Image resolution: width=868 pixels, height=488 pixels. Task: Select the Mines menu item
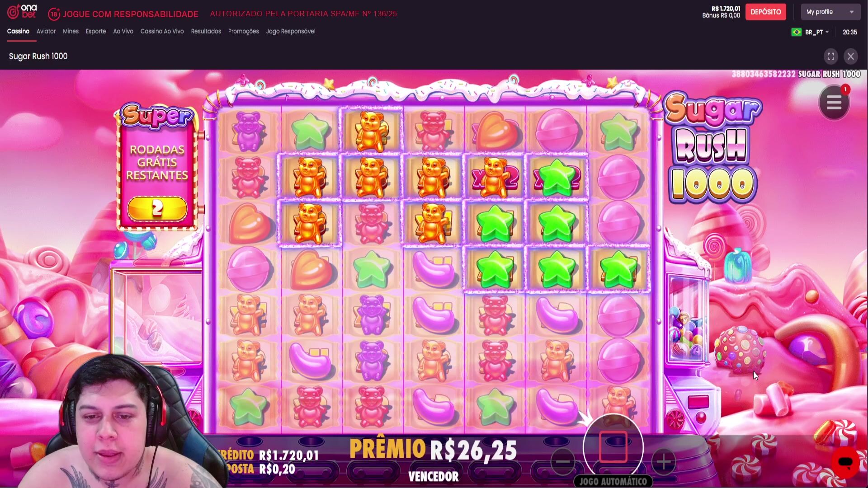[x=71, y=31]
